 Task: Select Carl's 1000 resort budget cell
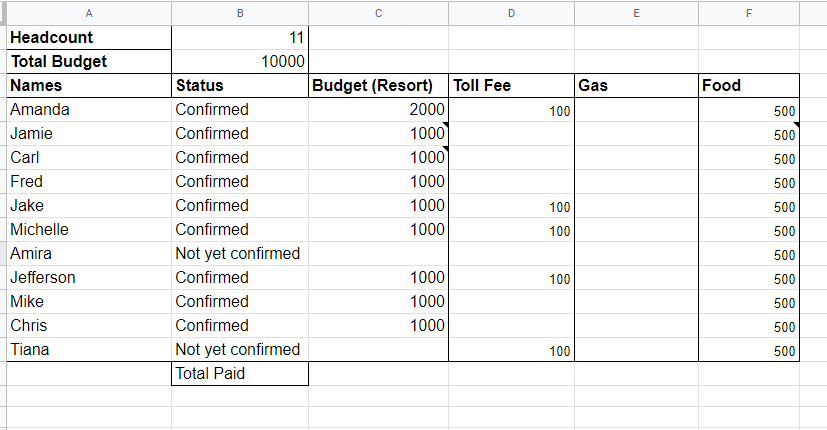coord(379,158)
